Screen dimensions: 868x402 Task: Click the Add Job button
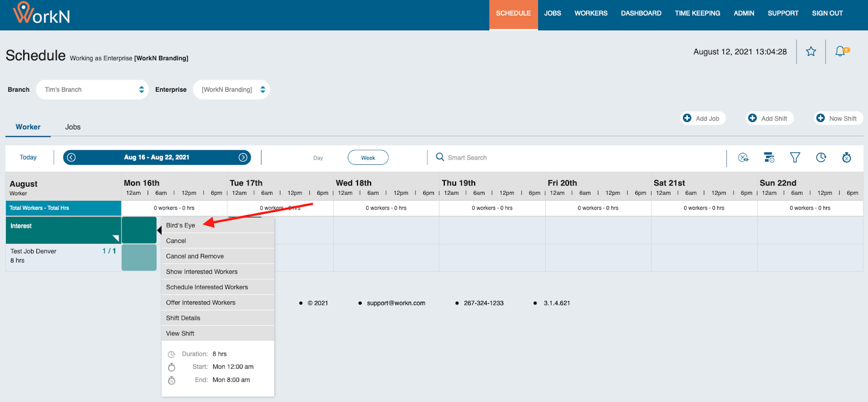click(703, 118)
